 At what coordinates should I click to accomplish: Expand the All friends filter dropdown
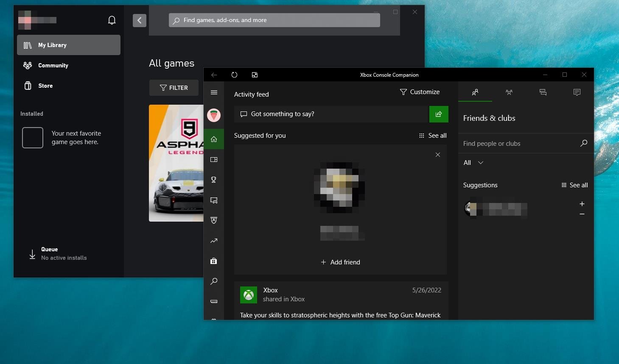[473, 163]
